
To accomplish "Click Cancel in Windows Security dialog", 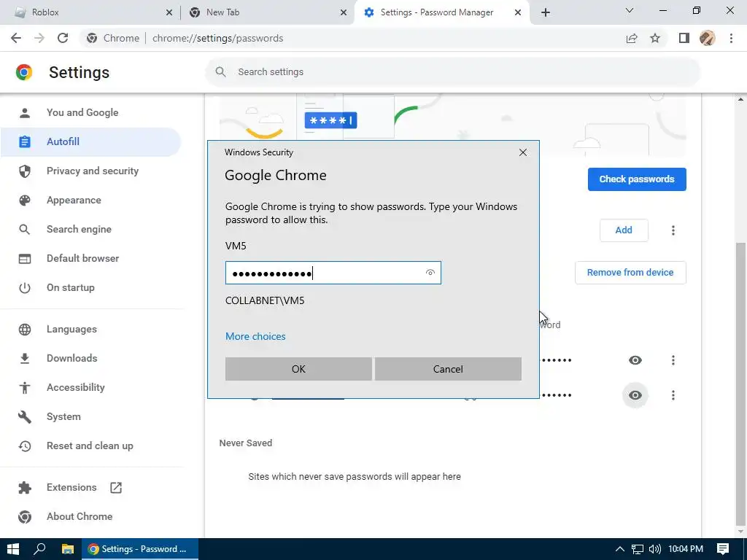I will (448, 369).
